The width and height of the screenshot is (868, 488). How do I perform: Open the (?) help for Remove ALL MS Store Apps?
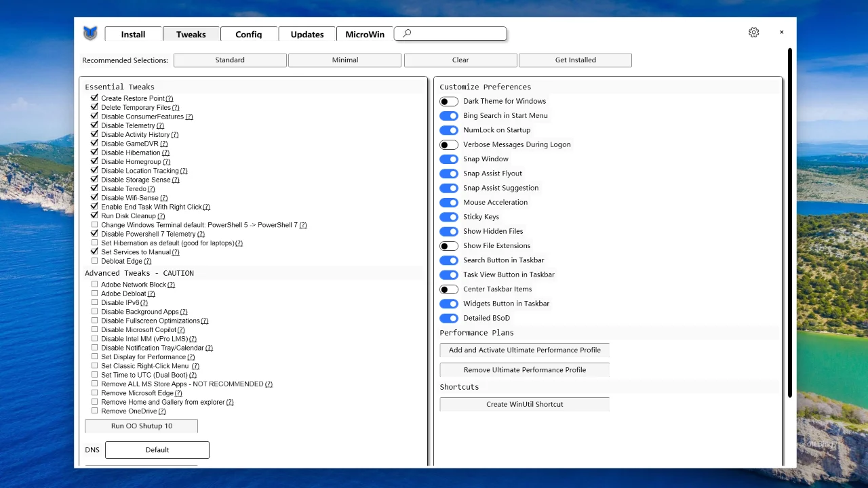(x=269, y=384)
